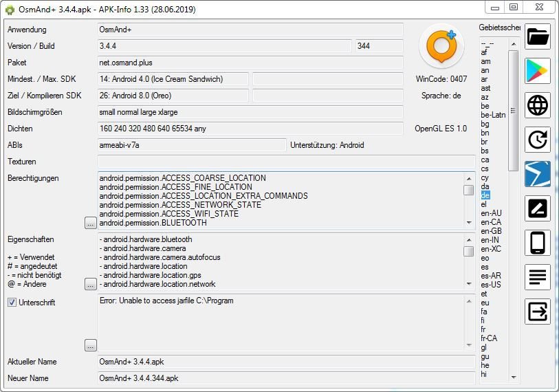Select permission ACCESS_COARSE_LOCATION
The height and width of the screenshot is (392, 559).
pos(182,178)
